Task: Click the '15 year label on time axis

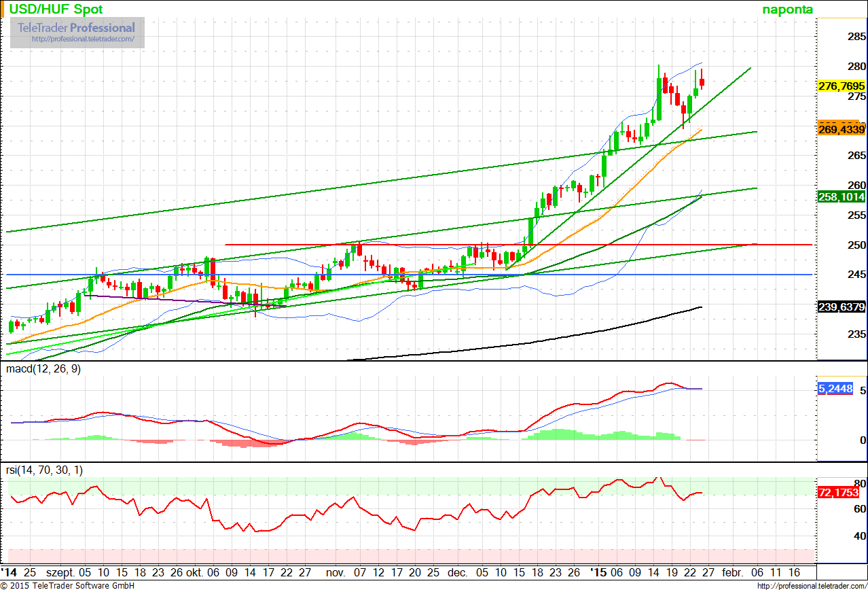Action: [598, 572]
